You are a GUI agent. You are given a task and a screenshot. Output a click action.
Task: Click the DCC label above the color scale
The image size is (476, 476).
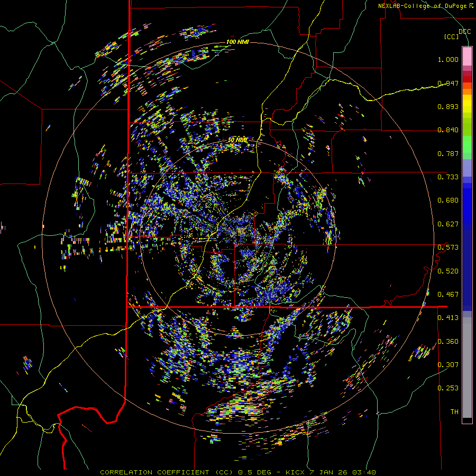tap(464, 32)
